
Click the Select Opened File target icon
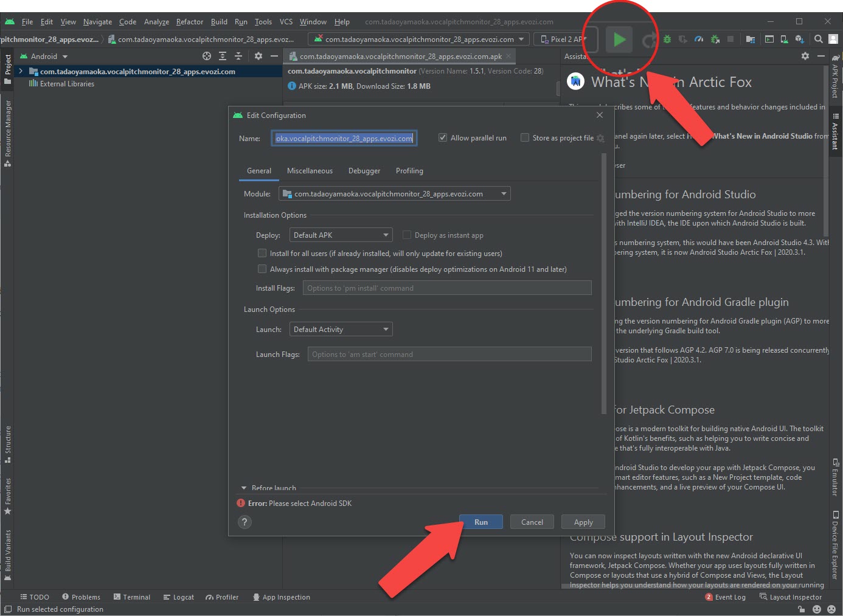[207, 56]
